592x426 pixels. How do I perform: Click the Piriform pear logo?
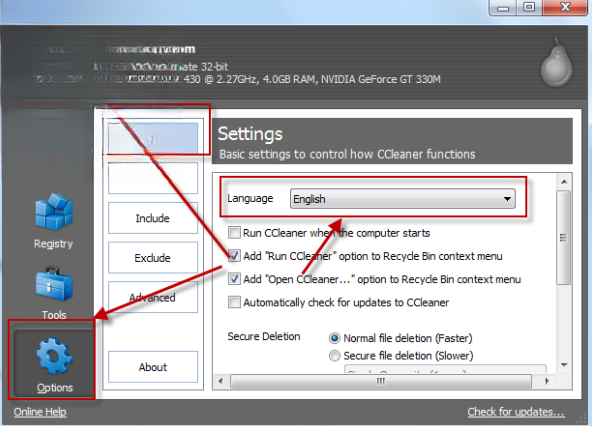(557, 63)
